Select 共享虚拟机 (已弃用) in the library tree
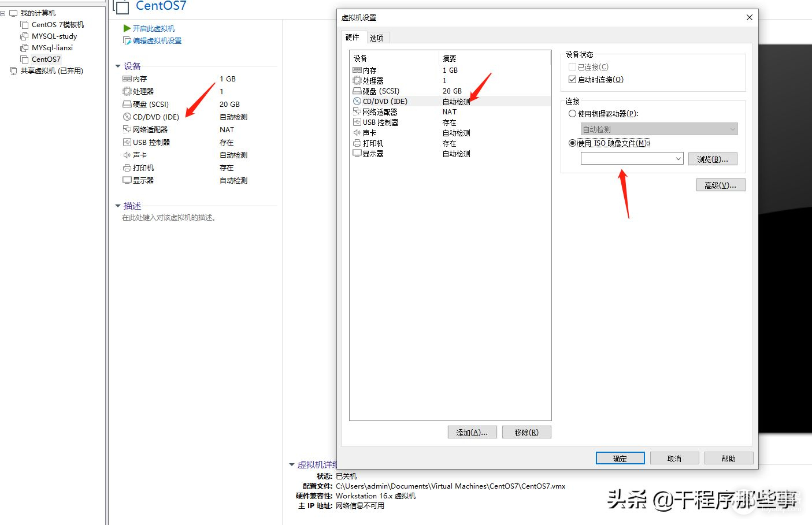 pyautogui.click(x=52, y=70)
